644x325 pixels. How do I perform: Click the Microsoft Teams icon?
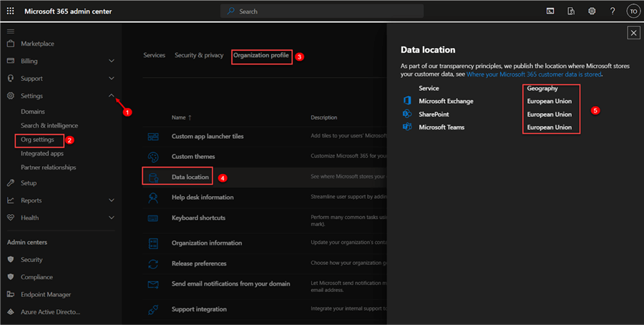[407, 127]
